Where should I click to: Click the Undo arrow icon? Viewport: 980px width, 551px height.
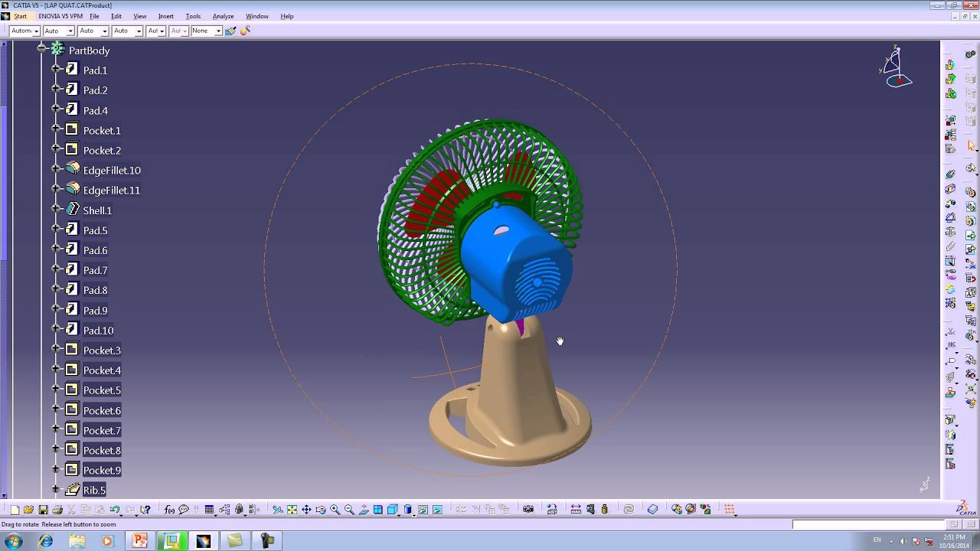114,510
